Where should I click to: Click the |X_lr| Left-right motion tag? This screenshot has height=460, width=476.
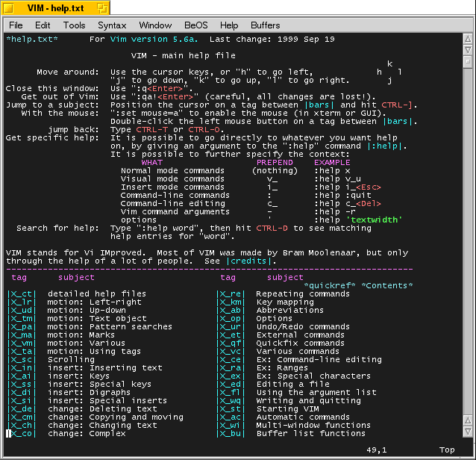click(22, 302)
